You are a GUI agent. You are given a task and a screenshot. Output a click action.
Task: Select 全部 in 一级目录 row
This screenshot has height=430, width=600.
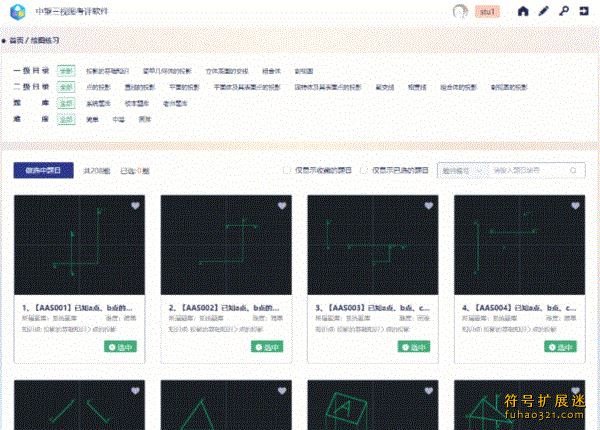[x=66, y=71]
